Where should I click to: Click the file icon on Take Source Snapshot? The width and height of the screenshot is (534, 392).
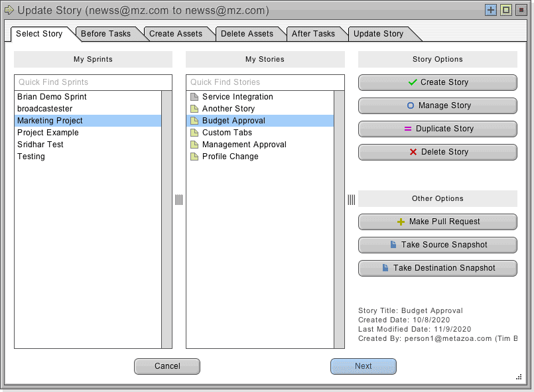[393, 245]
